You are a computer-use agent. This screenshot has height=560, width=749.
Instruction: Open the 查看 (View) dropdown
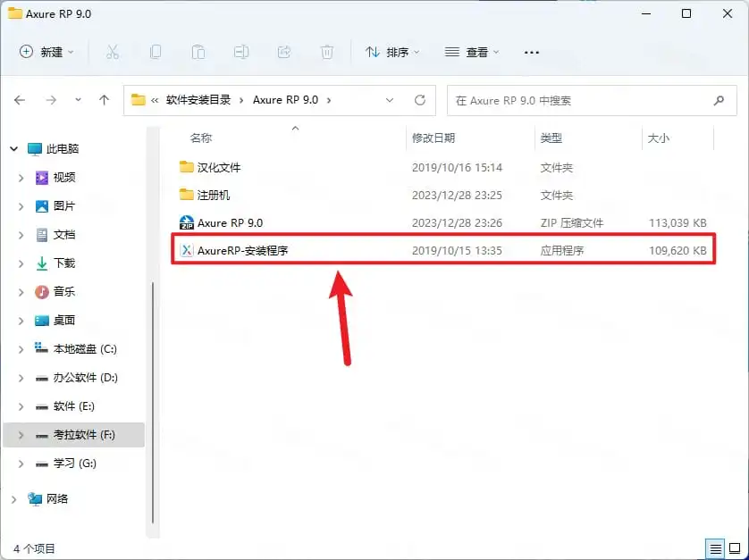472,52
